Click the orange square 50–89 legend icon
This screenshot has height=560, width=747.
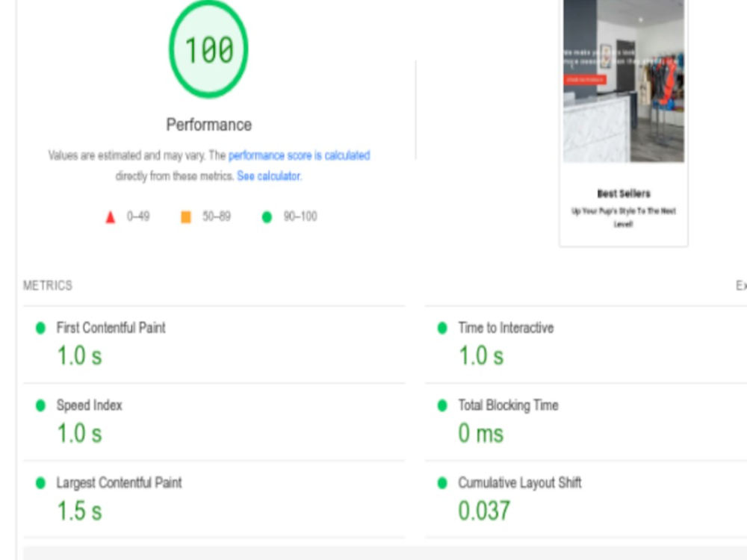click(x=186, y=217)
